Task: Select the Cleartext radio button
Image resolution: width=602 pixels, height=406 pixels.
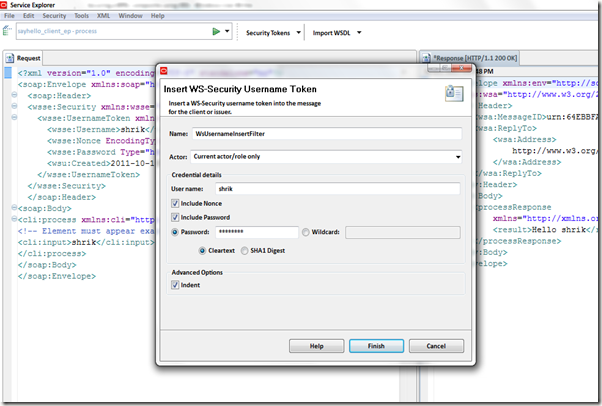Action: (x=202, y=251)
